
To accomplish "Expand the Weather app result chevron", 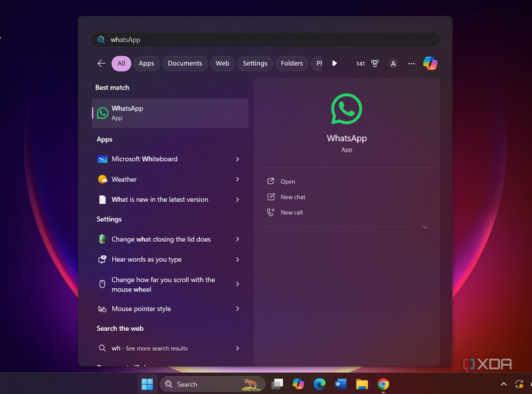I will click(x=237, y=179).
